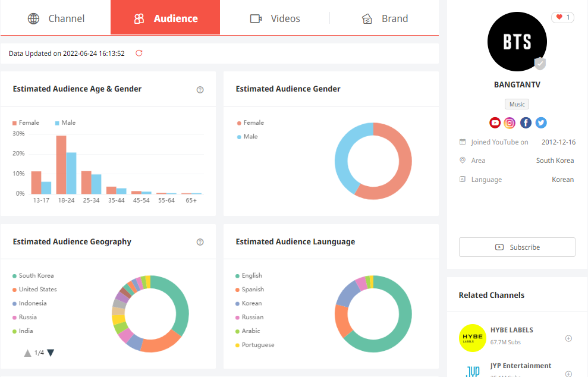
Task: Toggle Female in gender donut legend
Action: (250, 122)
